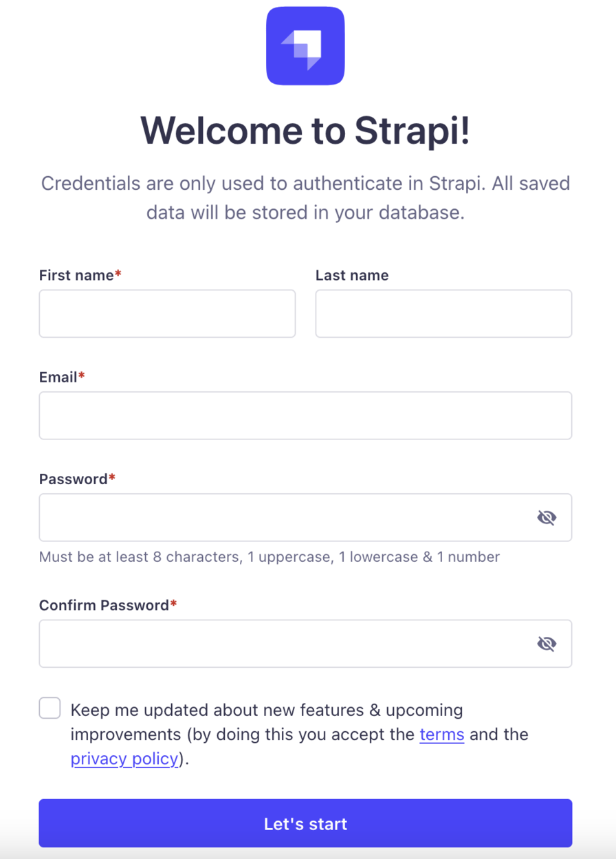
Task: Click the Welcome to Strapi heading
Action: [305, 131]
